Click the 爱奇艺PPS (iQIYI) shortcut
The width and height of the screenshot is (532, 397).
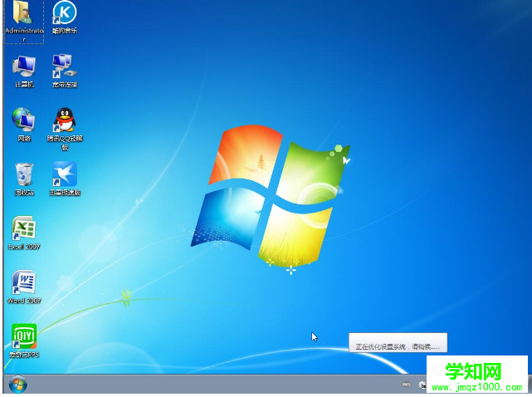(24, 341)
